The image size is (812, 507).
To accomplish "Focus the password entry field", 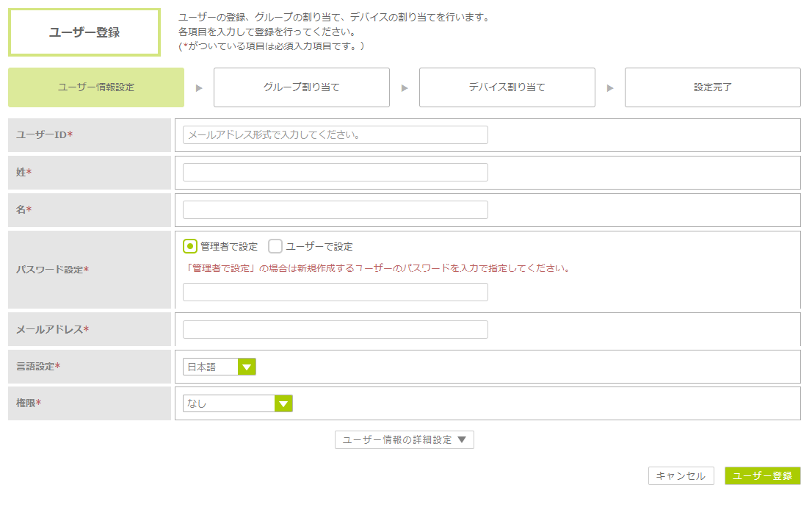I will 335,292.
